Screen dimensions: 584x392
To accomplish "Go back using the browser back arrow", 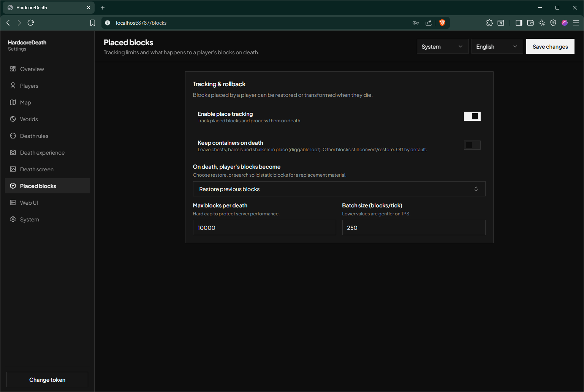I will (x=8, y=23).
